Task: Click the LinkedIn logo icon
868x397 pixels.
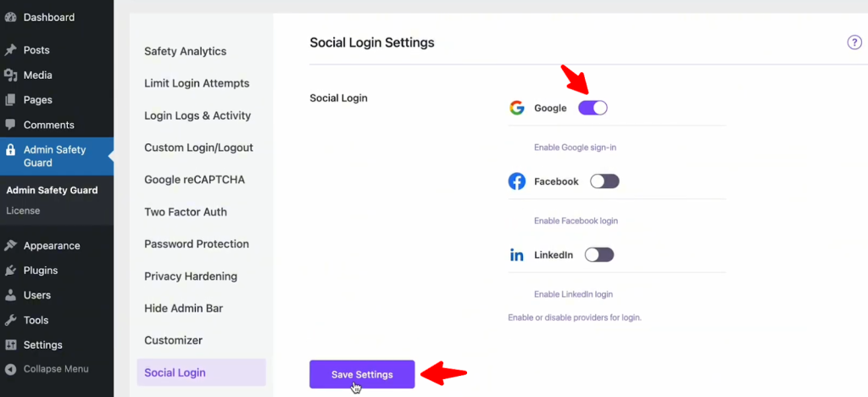Action: pyautogui.click(x=516, y=254)
